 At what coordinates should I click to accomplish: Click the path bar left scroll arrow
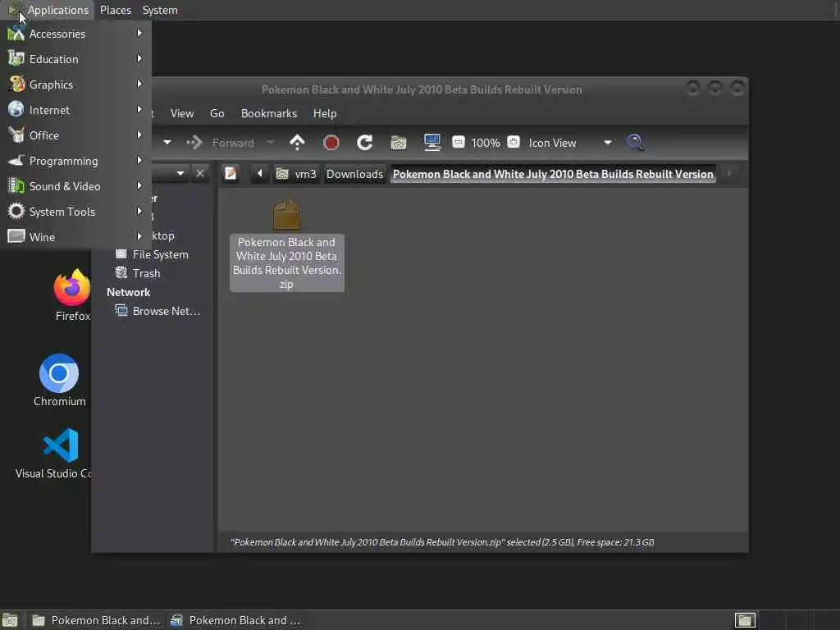click(260, 174)
